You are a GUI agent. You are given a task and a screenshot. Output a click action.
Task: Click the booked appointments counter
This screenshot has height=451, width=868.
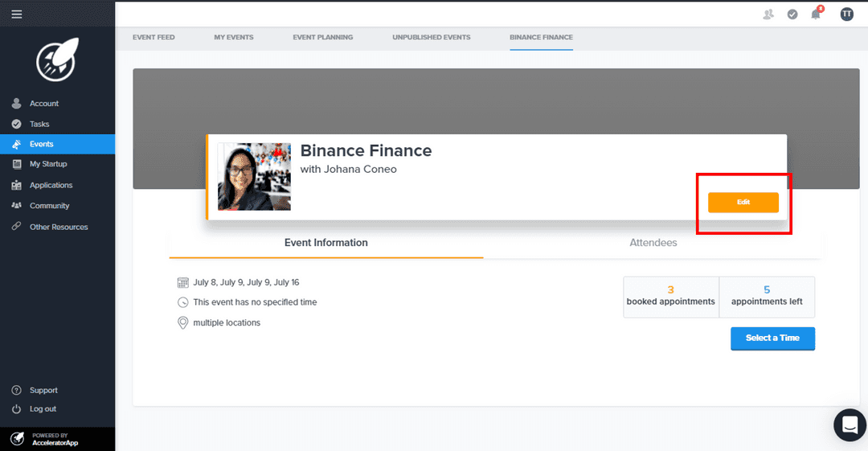670,297
